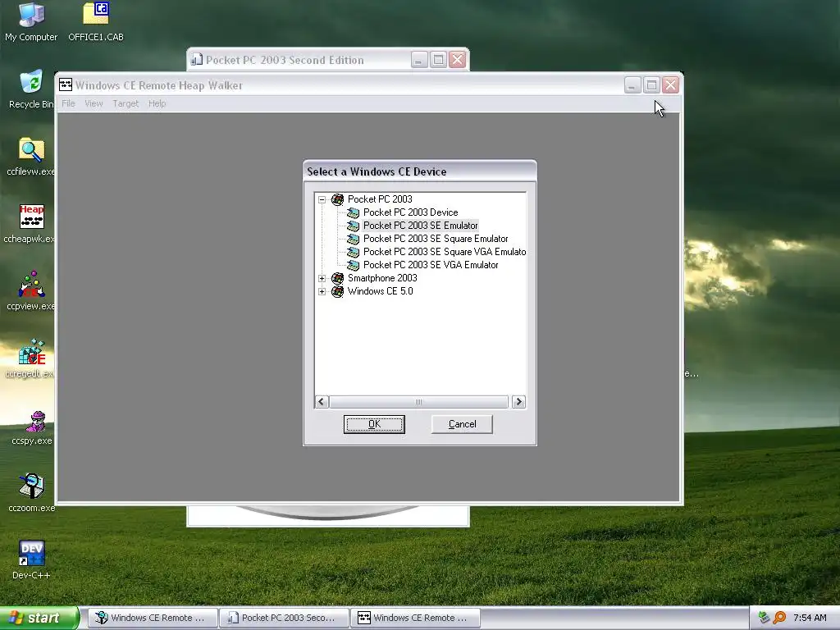Screen dimensions: 840x630
Task: Click the 7:54 AM system clock
Action: coord(810,618)
